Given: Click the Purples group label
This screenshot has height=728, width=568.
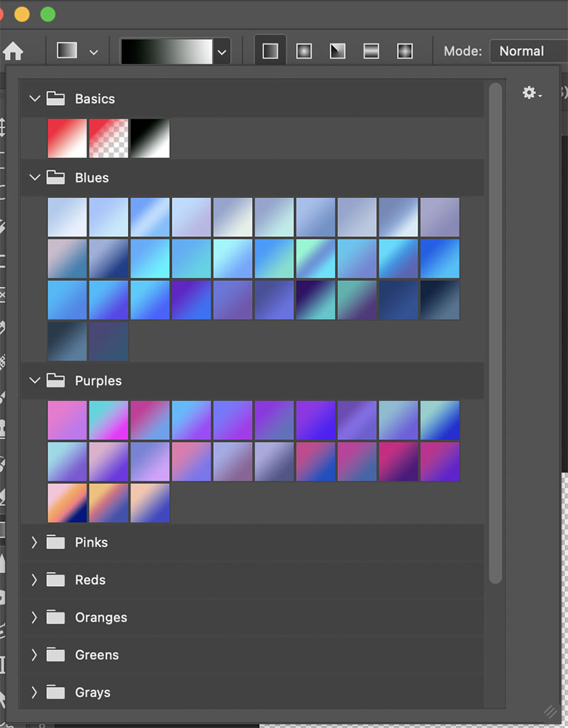Looking at the screenshot, I should pyautogui.click(x=99, y=381).
